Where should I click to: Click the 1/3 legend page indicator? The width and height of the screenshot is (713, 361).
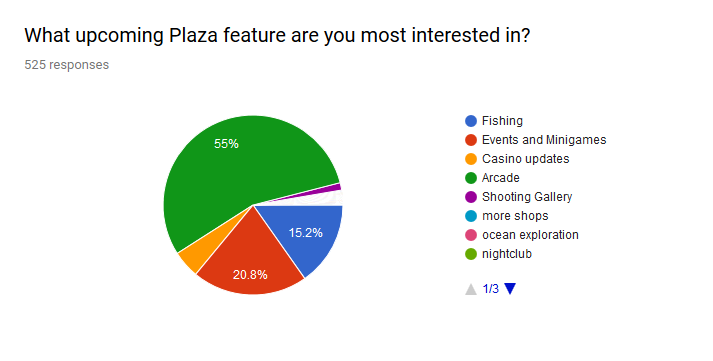(490, 289)
